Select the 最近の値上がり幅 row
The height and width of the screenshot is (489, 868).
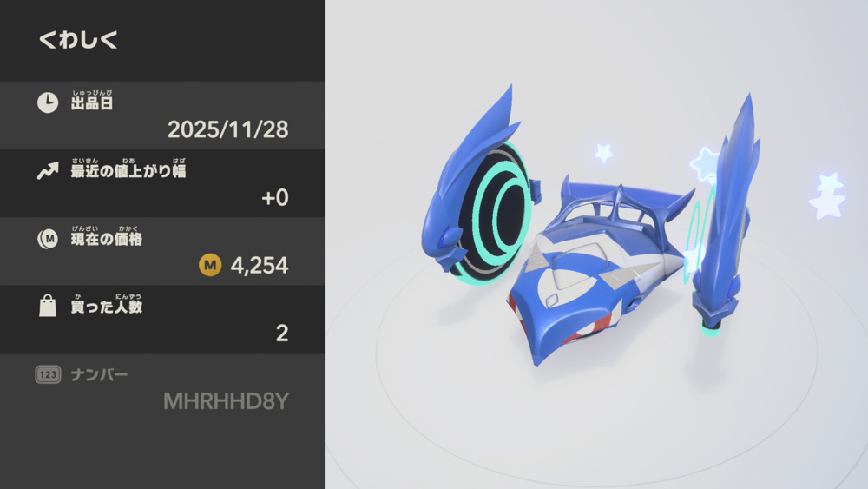[163, 183]
